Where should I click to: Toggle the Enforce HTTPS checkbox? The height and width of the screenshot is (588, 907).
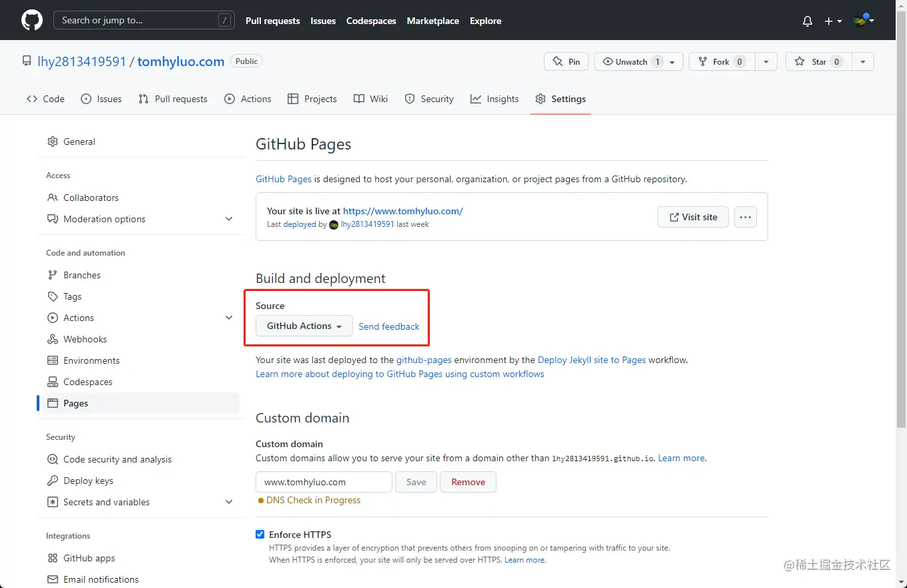(x=260, y=535)
